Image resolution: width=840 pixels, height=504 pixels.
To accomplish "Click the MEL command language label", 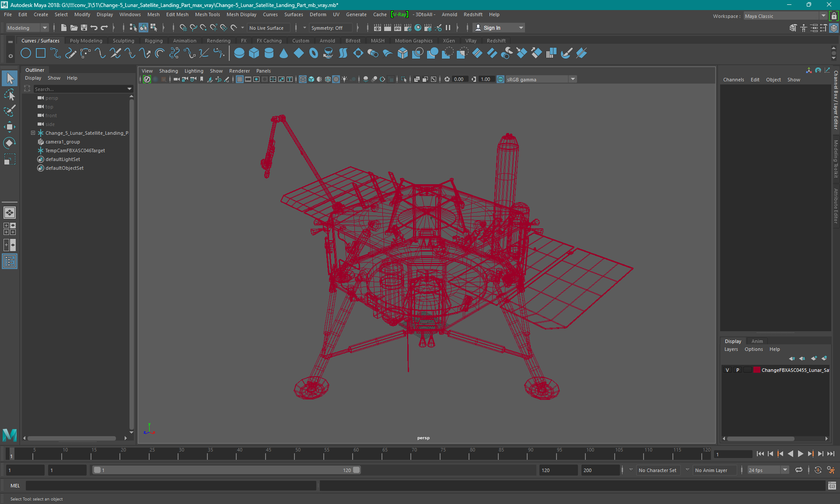I will coord(15,486).
